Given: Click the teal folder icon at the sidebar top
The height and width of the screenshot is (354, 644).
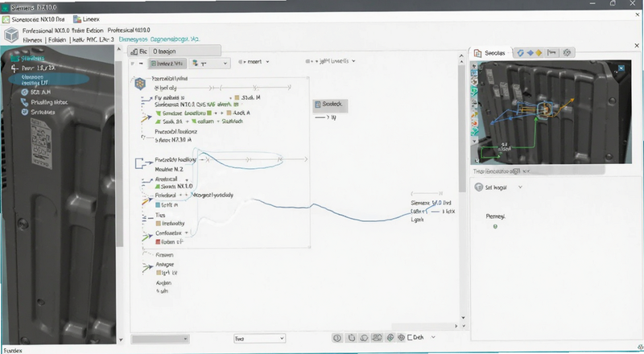Looking at the screenshot, I should coord(15,58).
